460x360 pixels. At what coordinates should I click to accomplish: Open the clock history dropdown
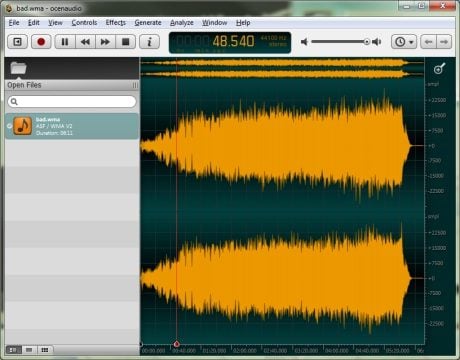point(404,42)
